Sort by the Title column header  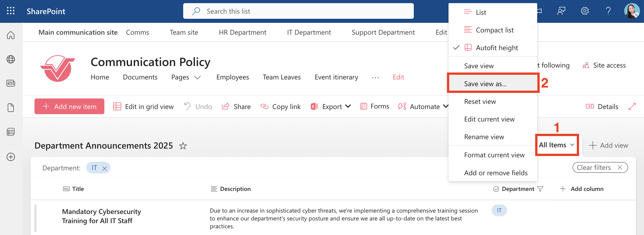click(73, 189)
